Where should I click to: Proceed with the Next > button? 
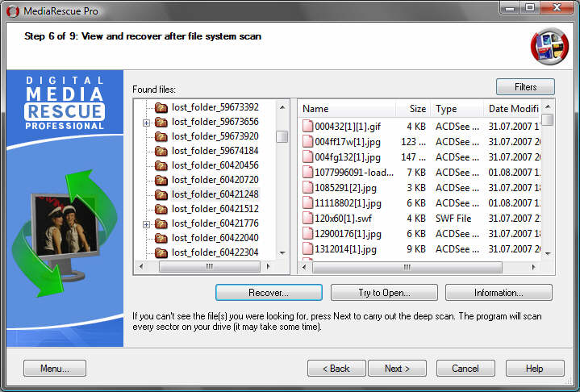click(x=398, y=369)
